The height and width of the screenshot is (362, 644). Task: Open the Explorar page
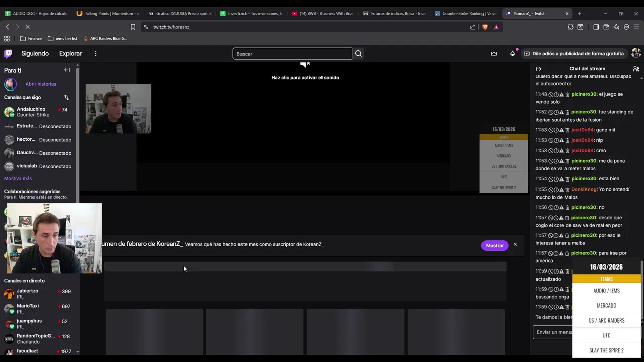coord(70,54)
